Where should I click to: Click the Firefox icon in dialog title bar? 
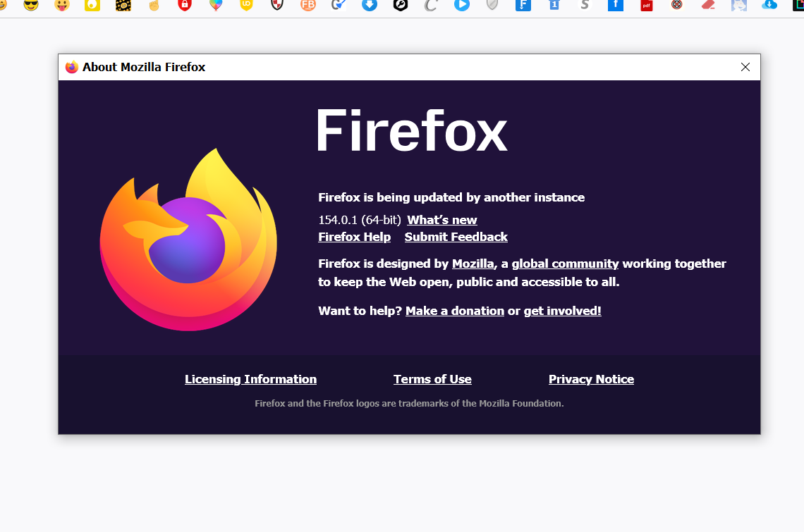tap(72, 67)
